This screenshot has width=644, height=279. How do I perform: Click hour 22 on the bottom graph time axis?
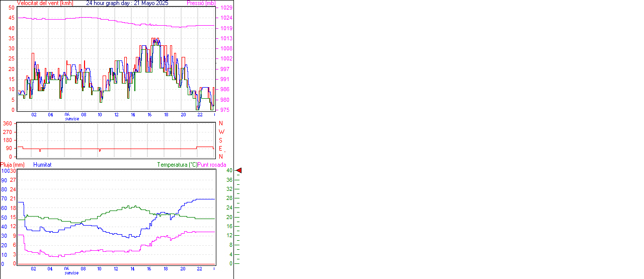coord(200,269)
